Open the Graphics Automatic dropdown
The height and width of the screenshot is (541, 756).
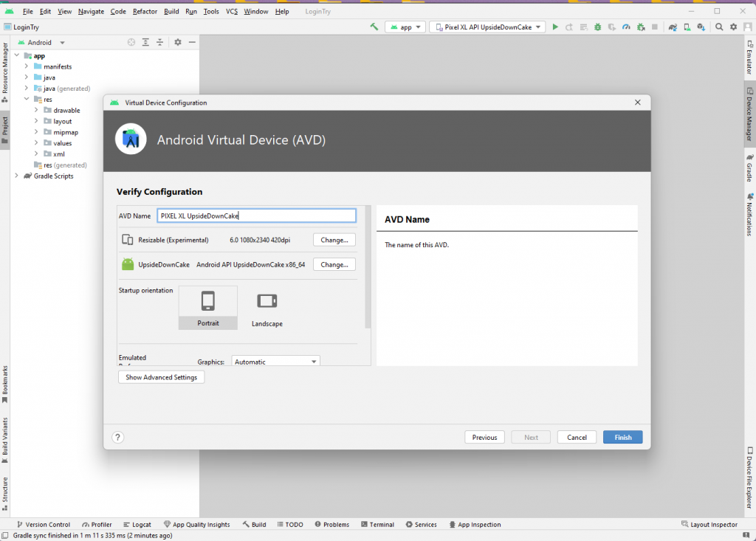[x=276, y=361]
